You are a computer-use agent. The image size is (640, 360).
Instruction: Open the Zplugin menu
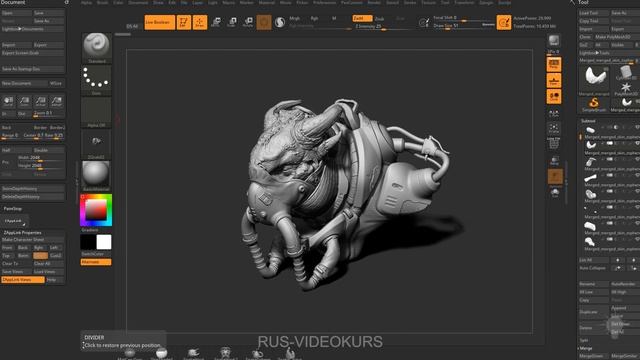tap(486, 2)
